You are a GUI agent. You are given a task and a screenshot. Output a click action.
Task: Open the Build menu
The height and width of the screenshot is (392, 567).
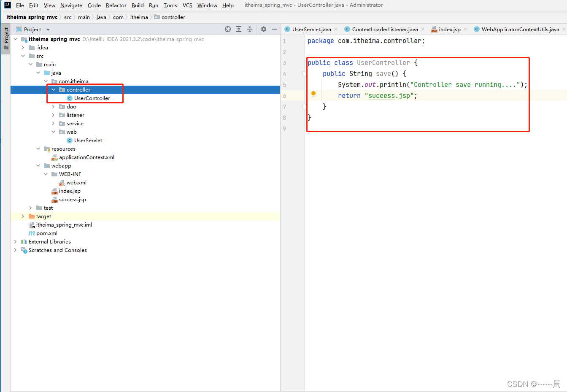[138, 5]
